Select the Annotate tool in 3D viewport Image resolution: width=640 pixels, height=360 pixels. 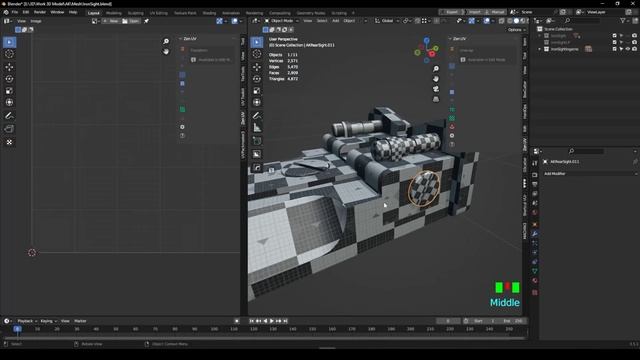(257, 116)
